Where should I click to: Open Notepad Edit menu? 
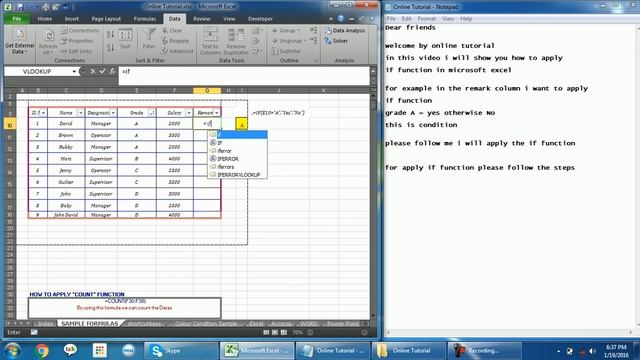click(406, 19)
